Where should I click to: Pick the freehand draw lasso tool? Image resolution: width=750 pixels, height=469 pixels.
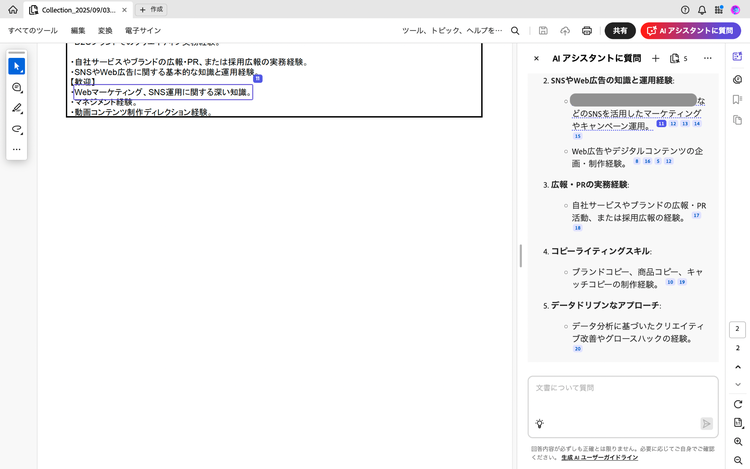[17, 129]
